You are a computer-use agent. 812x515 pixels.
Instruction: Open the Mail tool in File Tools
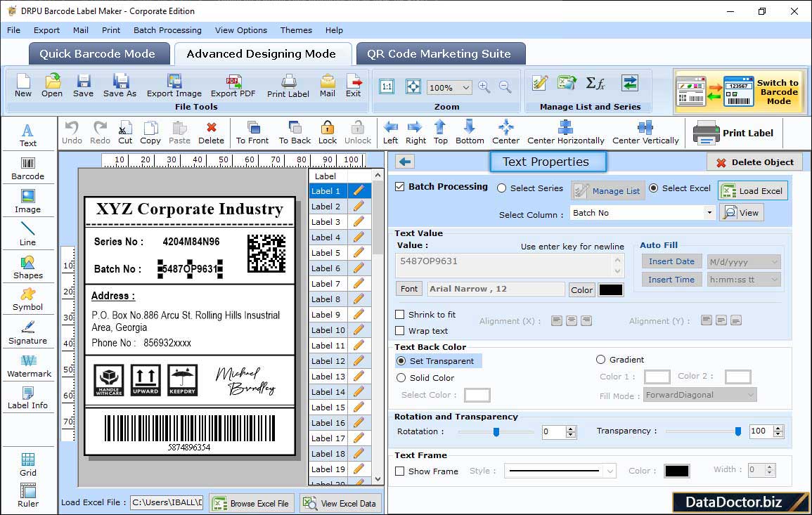328,86
